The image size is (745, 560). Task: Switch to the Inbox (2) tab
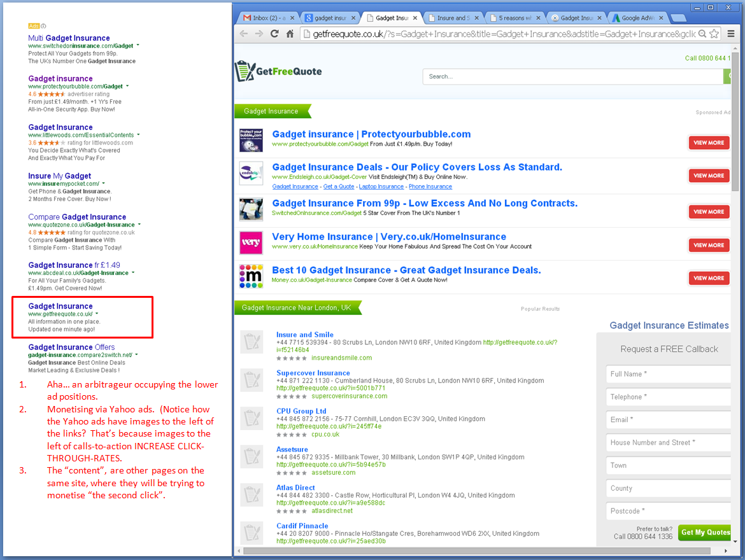(267, 18)
